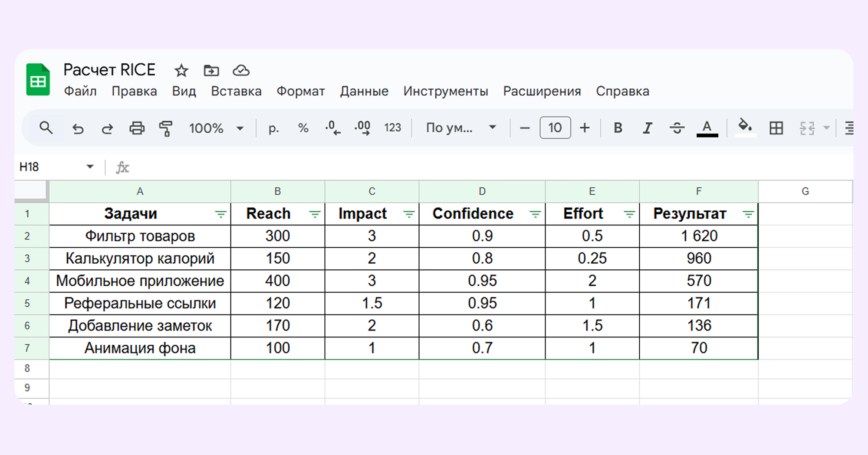
Task: Check cloud save status icon
Action: (x=241, y=70)
